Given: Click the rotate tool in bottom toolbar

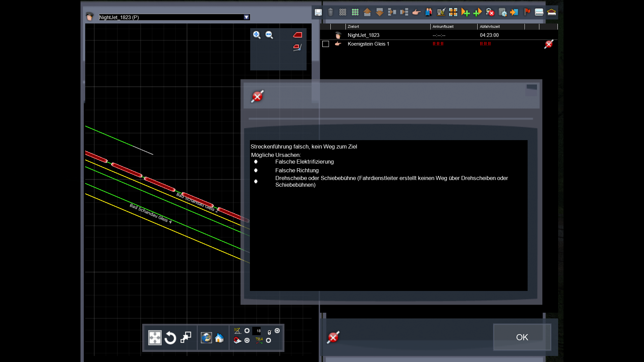Looking at the screenshot, I should pos(170,338).
